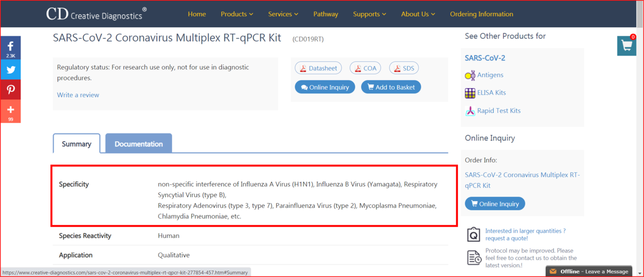The width and height of the screenshot is (644, 277).
Task: Open the COA download link
Action: pos(365,68)
